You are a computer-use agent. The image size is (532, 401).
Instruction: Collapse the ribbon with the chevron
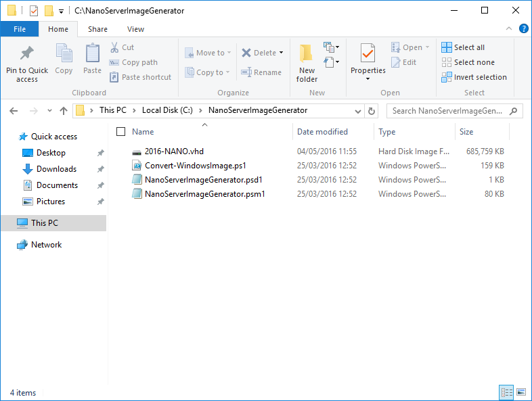(509, 29)
